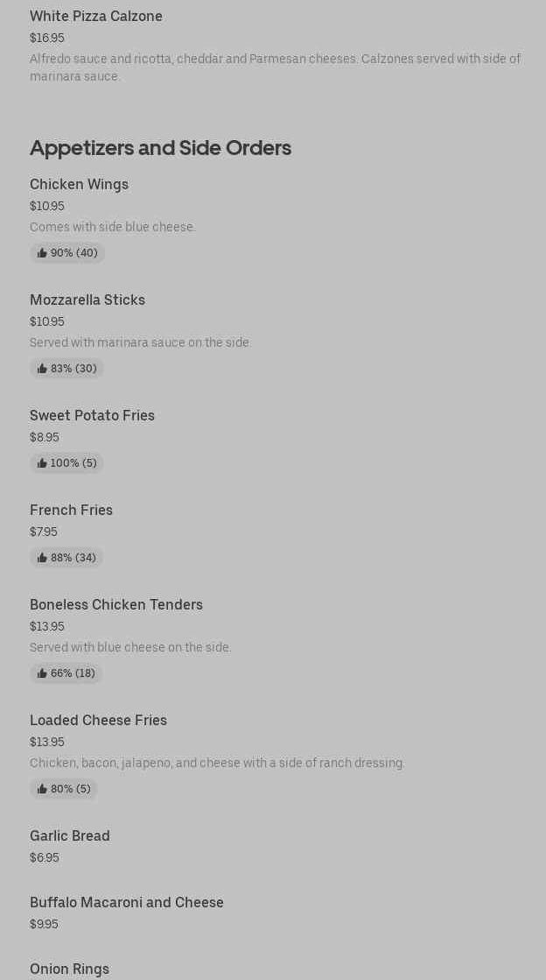Image resolution: width=546 pixels, height=980 pixels.
Task: Open the Garlic Bread item
Action: tap(70, 835)
